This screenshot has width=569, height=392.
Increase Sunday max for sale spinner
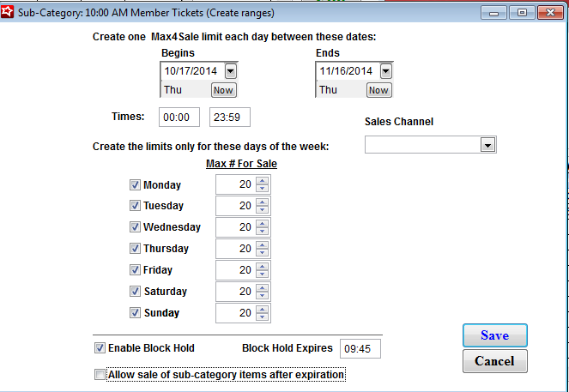262,309
